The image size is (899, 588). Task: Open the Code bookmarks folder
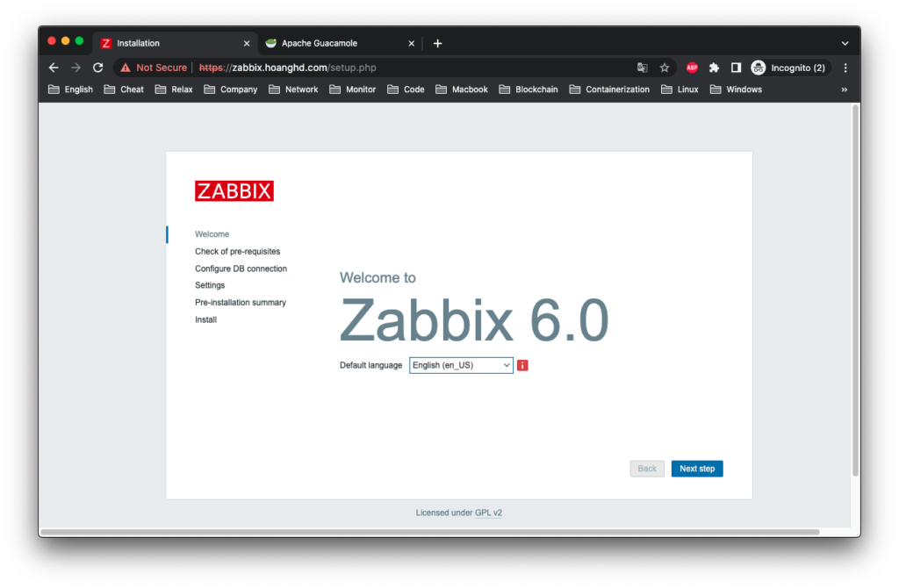pos(406,90)
